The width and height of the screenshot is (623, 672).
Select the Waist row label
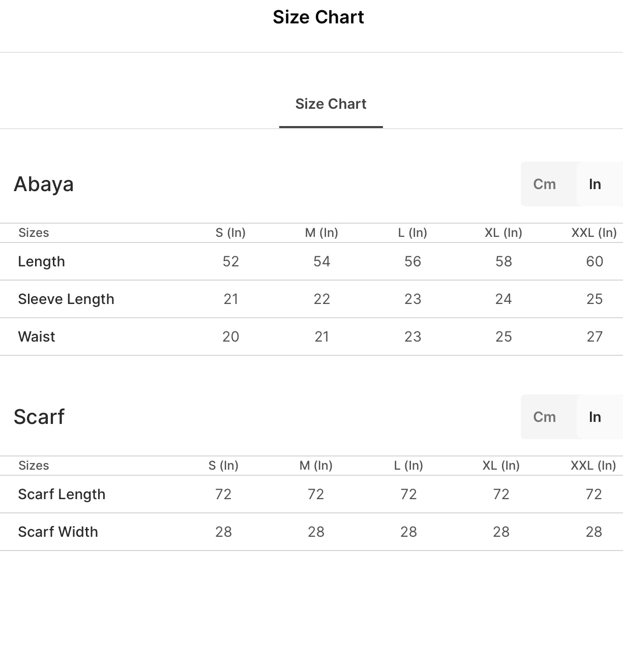(x=37, y=337)
